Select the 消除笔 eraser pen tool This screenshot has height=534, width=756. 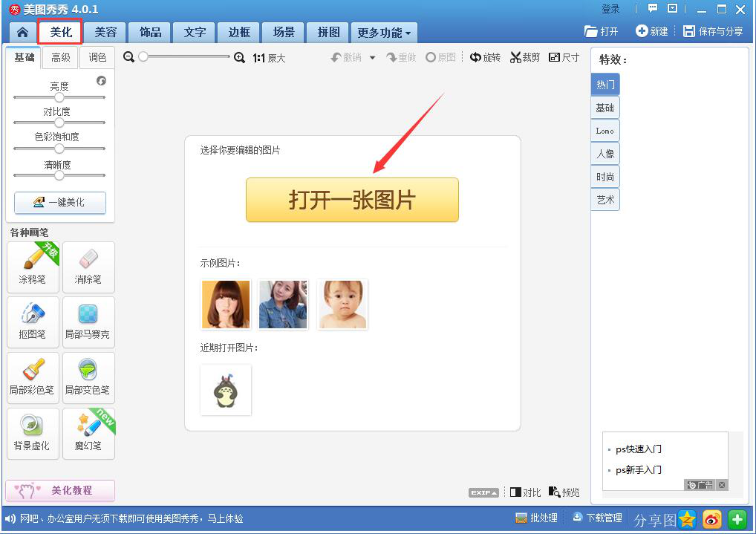88,267
